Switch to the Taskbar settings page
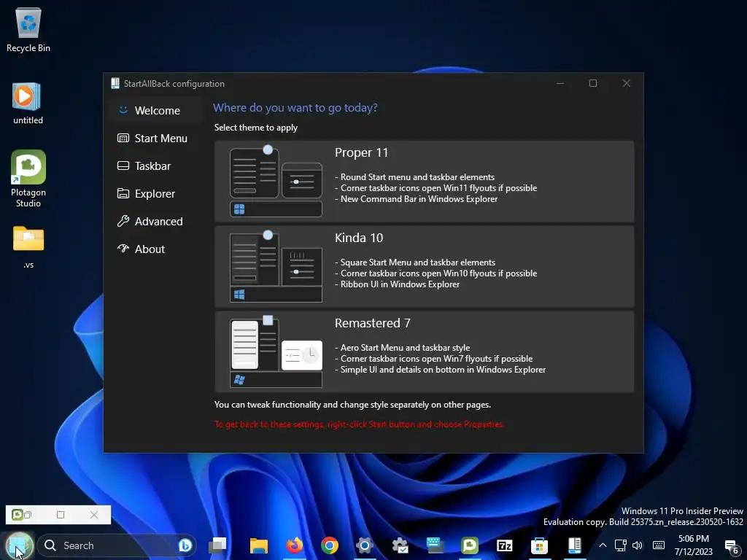The image size is (747, 560). coord(155,166)
